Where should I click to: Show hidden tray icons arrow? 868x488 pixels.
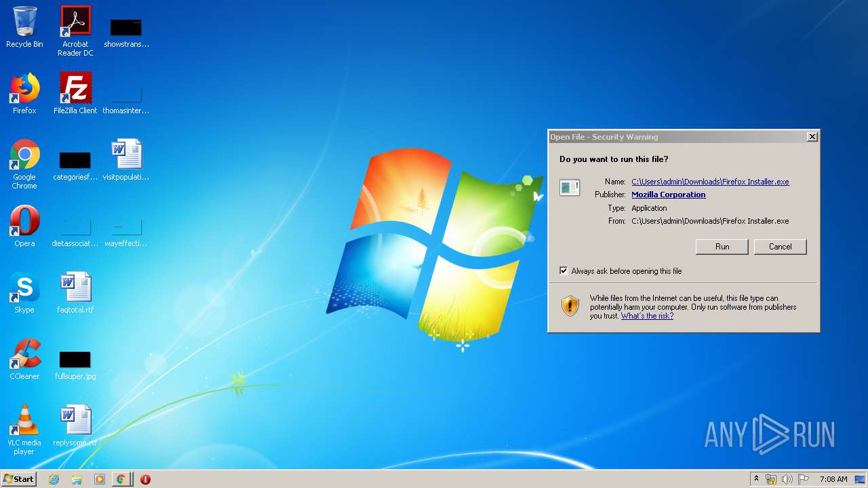(756, 479)
